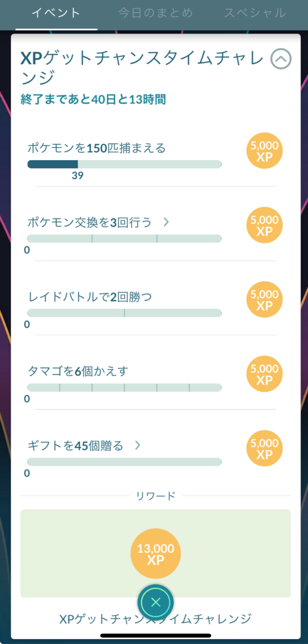Tap 5,000 XP badge for hatching eggs
Viewport: 308px width, 644px height.
coord(264,374)
